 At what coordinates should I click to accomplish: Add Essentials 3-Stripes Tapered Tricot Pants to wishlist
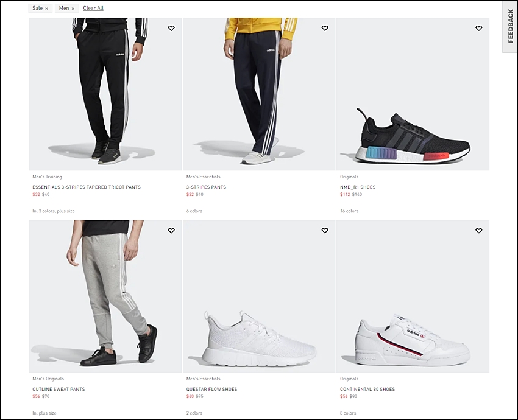(171, 29)
